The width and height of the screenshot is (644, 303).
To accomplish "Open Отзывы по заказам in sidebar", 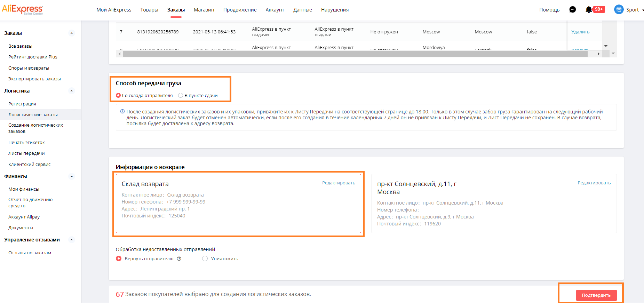I will click(x=30, y=253).
